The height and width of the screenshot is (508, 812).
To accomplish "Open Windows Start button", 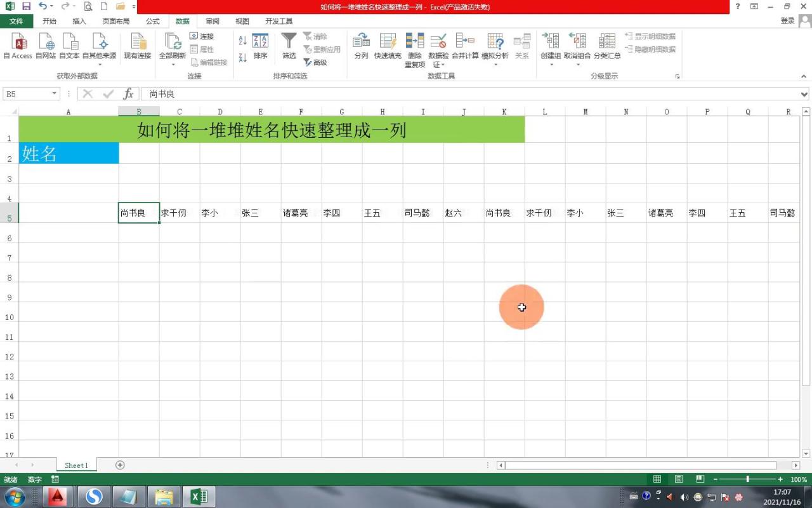I will pyautogui.click(x=15, y=497).
